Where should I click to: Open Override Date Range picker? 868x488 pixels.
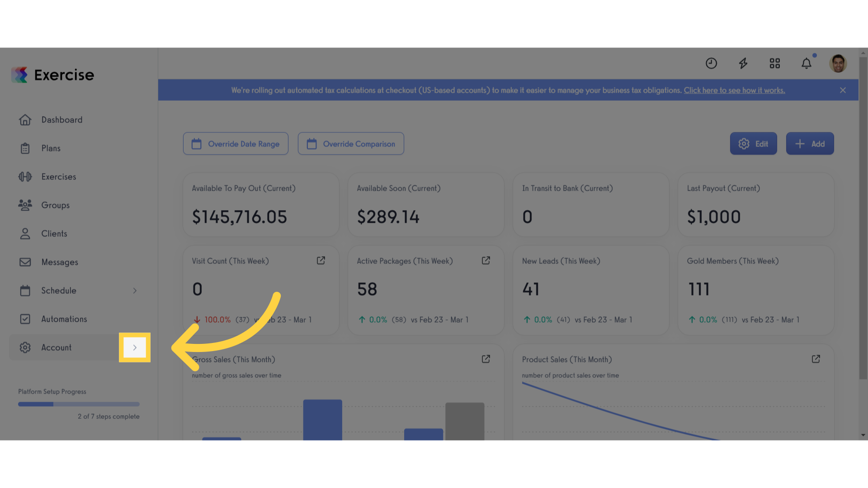click(236, 144)
